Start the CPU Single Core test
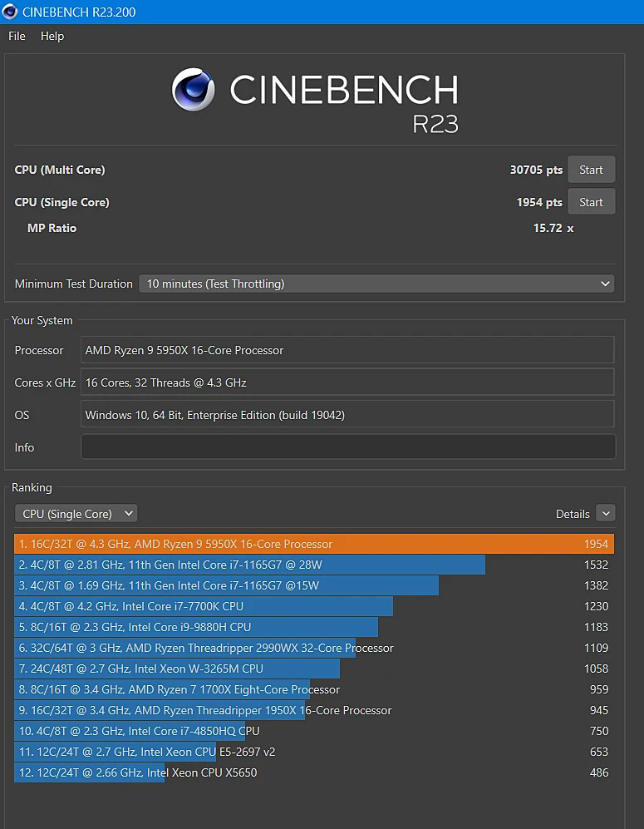 pos(591,202)
